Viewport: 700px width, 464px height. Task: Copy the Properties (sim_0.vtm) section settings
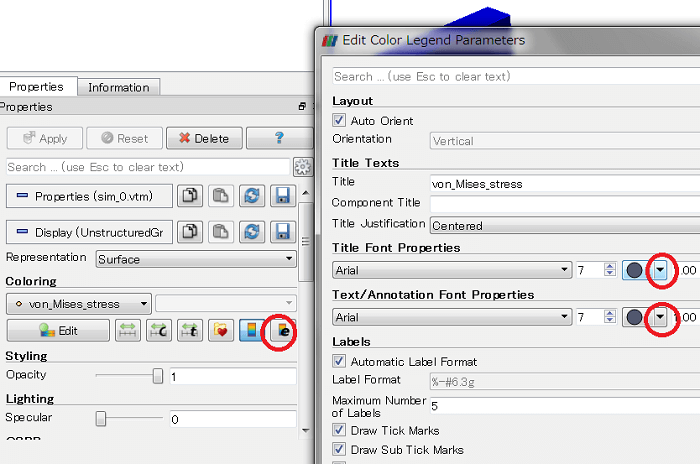point(189,196)
